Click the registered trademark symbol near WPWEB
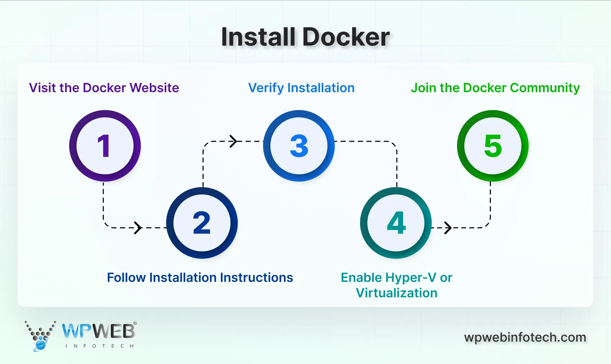 (x=135, y=323)
